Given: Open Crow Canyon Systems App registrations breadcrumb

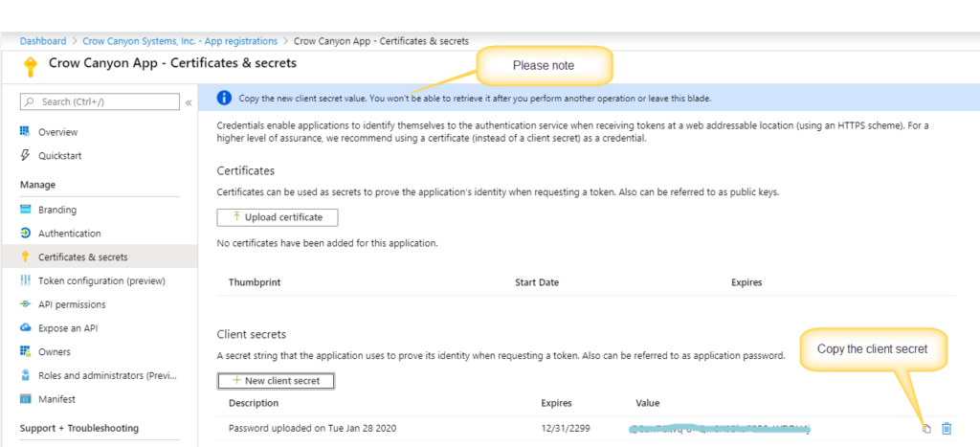Looking at the screenshot, I should (180, 41).
